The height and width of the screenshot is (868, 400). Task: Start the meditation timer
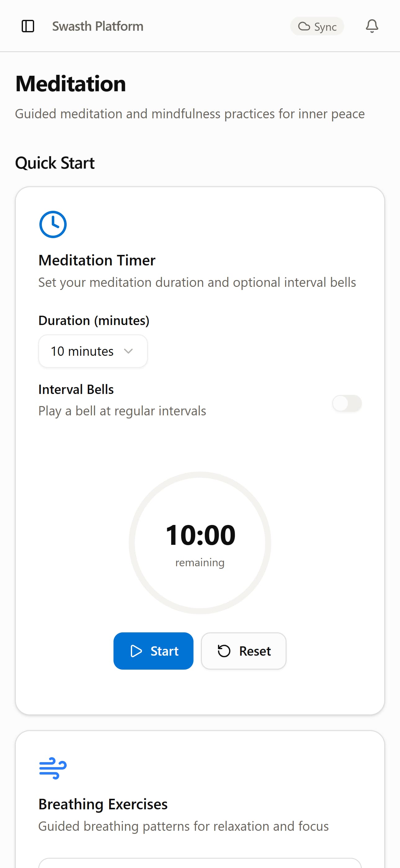[x=153, y=651]
